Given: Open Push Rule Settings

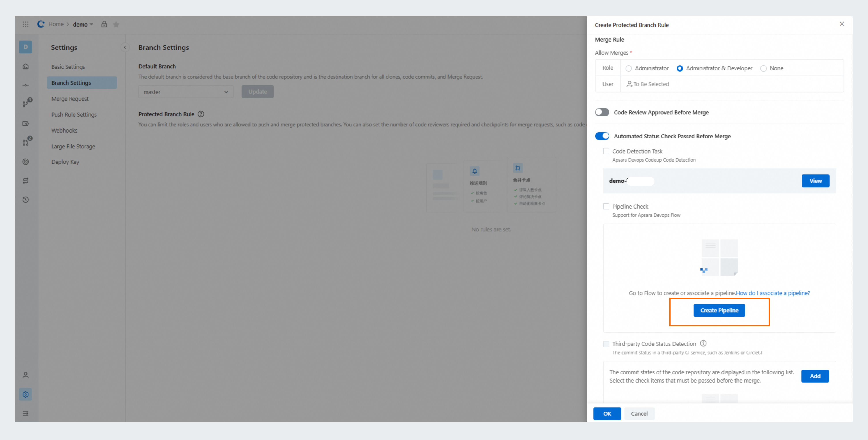Looking at the screenshot, I should pyautogui.click(x=74, y=114).
